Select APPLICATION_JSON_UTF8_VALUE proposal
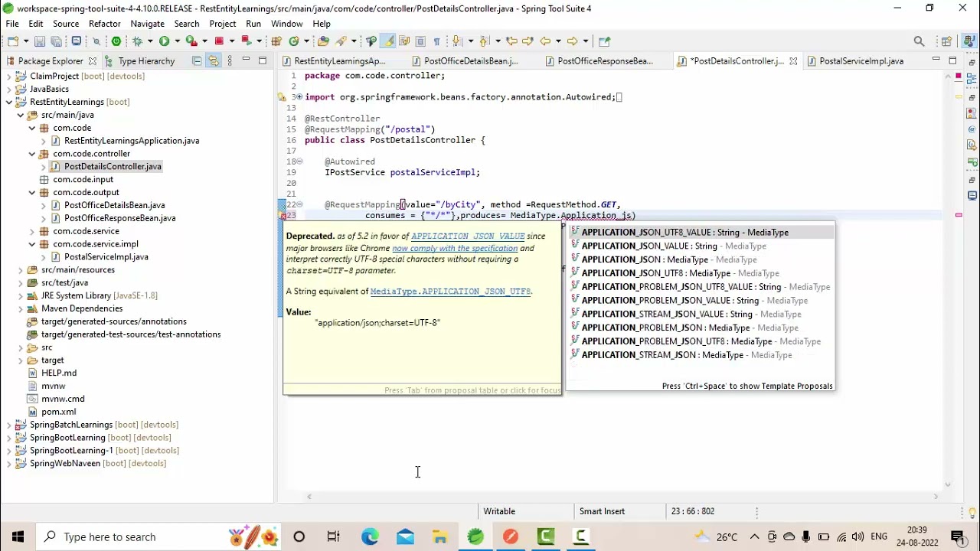Screen dimensions: 980x551 tap(700, 232)
